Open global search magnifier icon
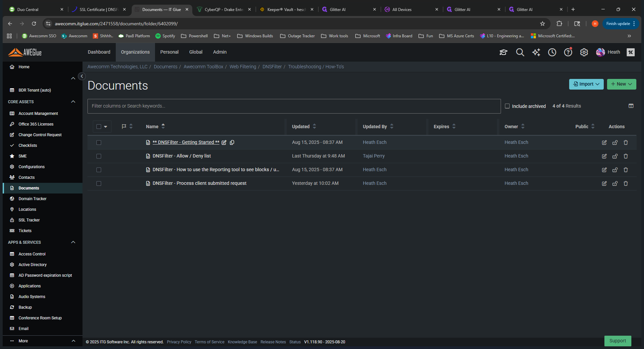 pos(520,52)
